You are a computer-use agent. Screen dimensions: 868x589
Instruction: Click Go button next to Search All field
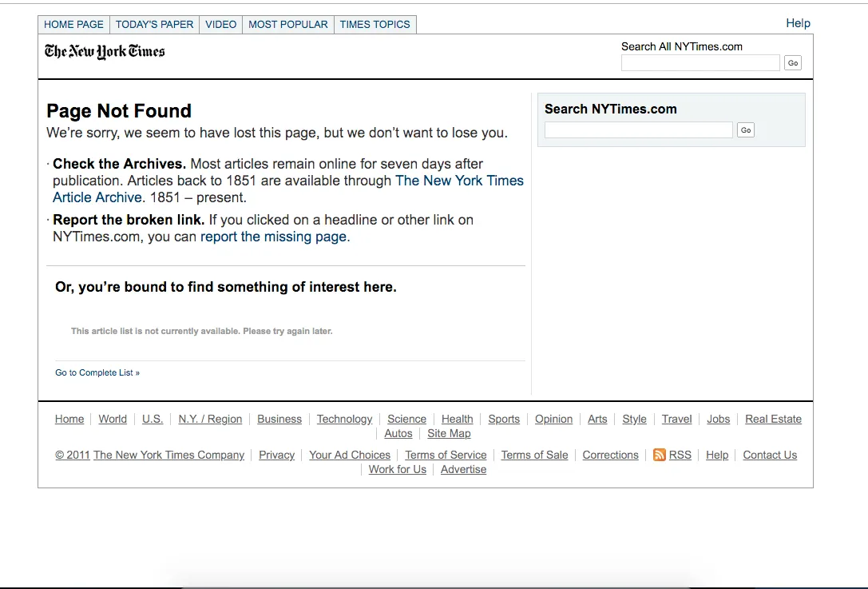point(793,63)
